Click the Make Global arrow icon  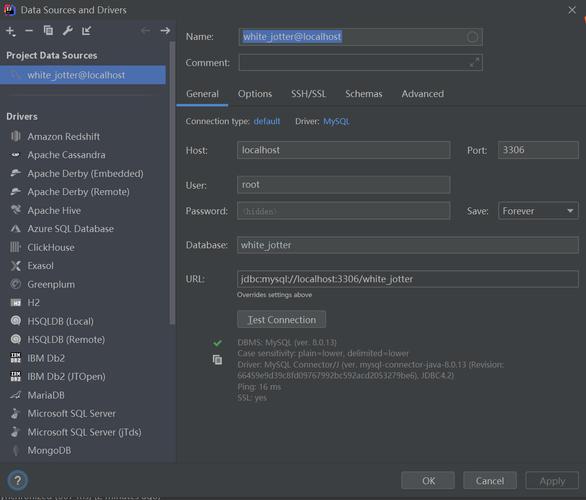pos(87,31)
